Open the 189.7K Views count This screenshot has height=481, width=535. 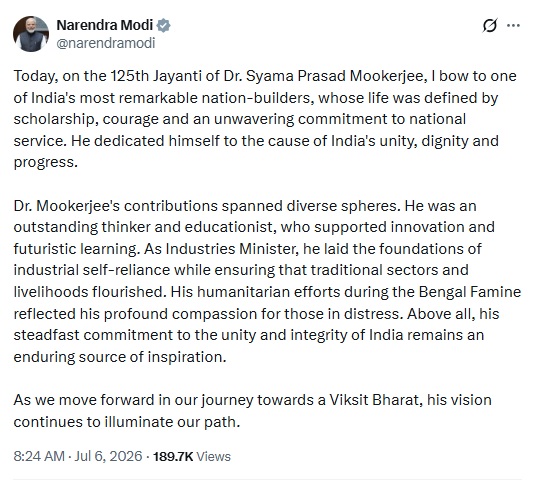(192, 456)
